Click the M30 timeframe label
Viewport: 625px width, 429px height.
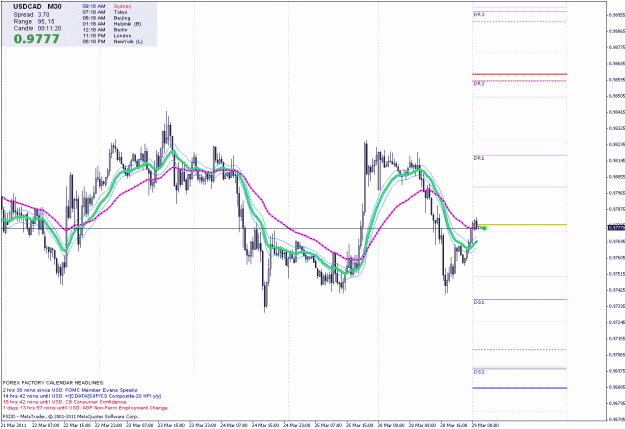pos(55,7)
